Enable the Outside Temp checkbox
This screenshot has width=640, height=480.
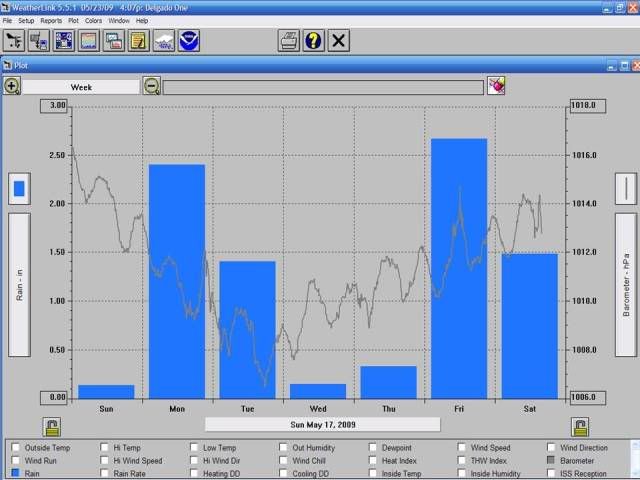coord(16,448)
